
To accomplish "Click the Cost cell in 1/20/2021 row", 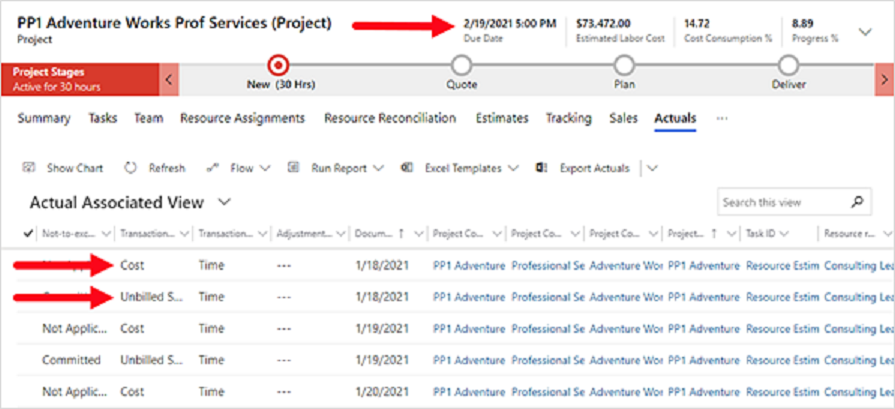I will coord(132,392).
